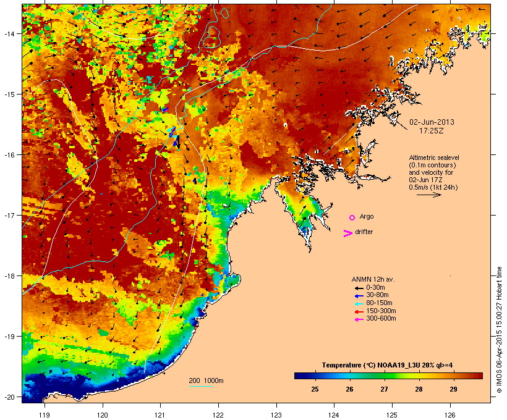Click the 0.5m/s velocity scale arrow

tap(429, 195)
